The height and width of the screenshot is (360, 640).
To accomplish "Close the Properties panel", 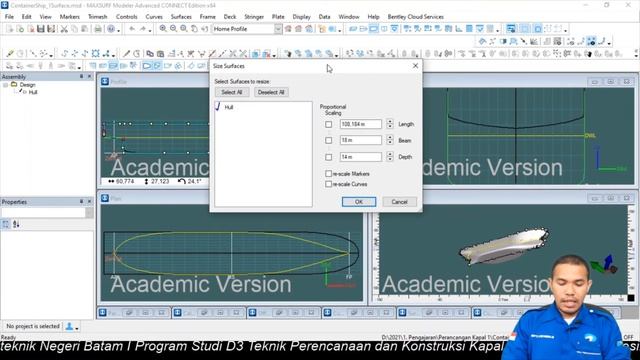I will pyautogui.click(x=90, y=202).
